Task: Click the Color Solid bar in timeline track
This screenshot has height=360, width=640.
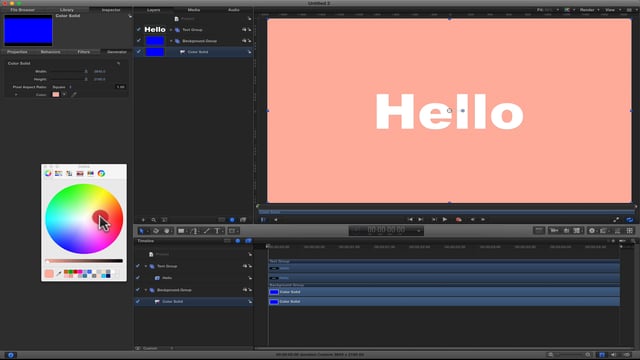Action: pos(444,302)
